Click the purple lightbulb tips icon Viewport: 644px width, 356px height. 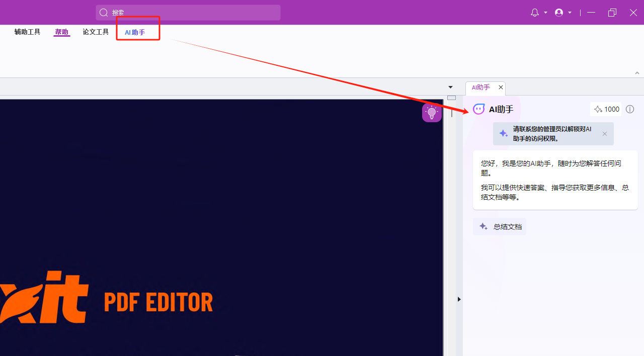[431, 113]
